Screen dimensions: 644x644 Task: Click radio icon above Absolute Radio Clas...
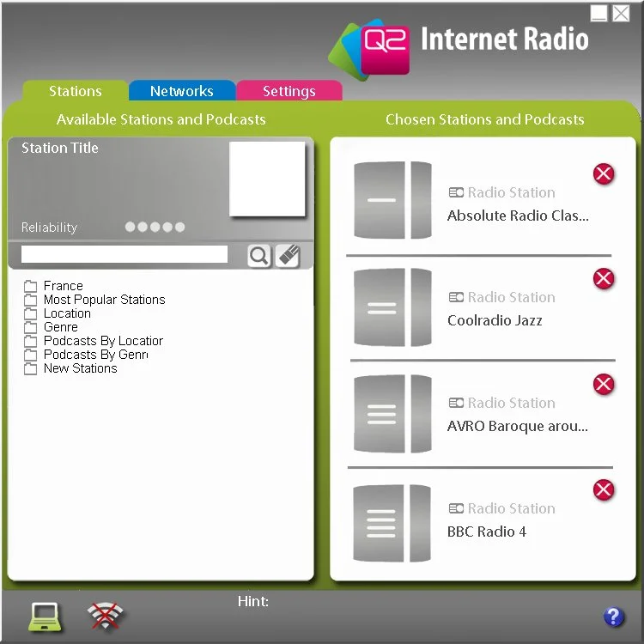[x=456, y=192]
